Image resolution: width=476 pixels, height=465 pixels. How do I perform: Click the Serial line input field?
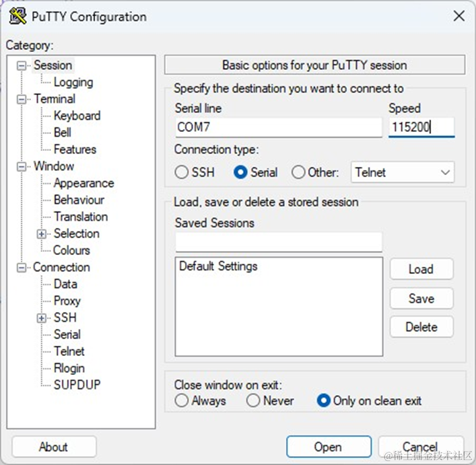(278, 127)
